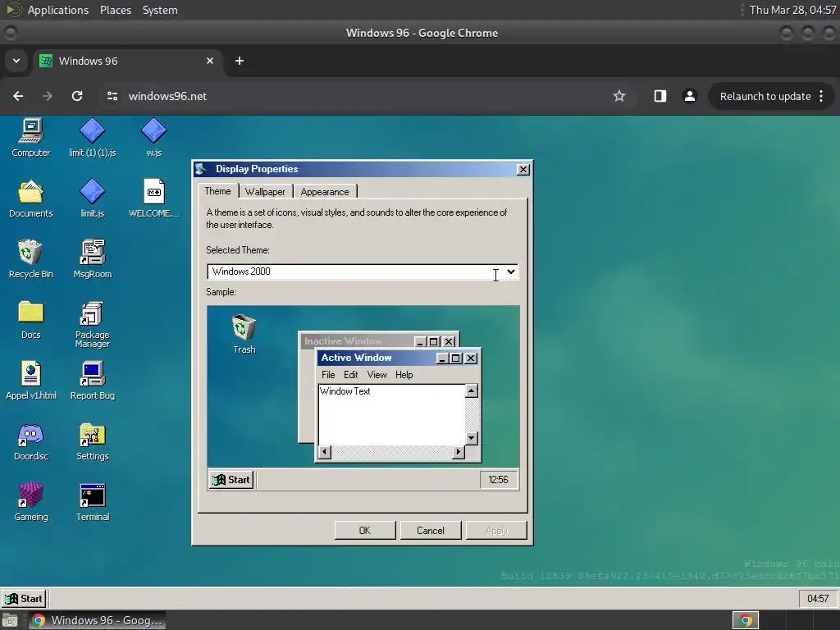Switch to the Appearance tab
This screenshot has height=630, width=840.
click(325, 192)
